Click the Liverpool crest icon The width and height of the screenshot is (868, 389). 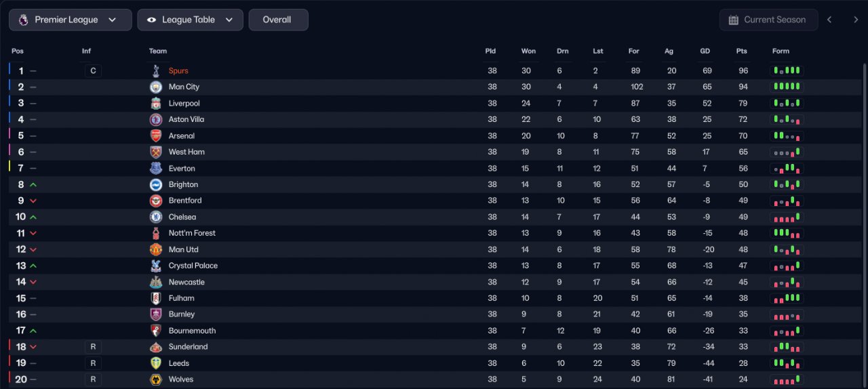pyautogui.click(x=156, y=103)
